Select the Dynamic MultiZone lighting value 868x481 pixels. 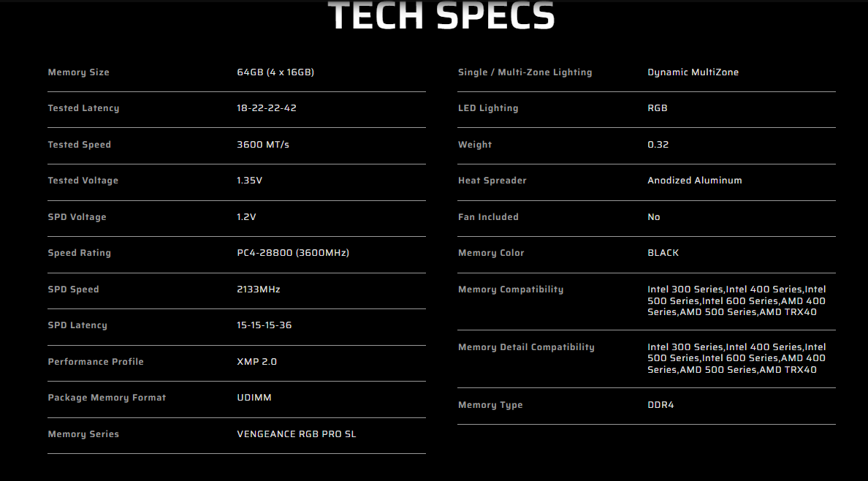click(x=693, y=72)
